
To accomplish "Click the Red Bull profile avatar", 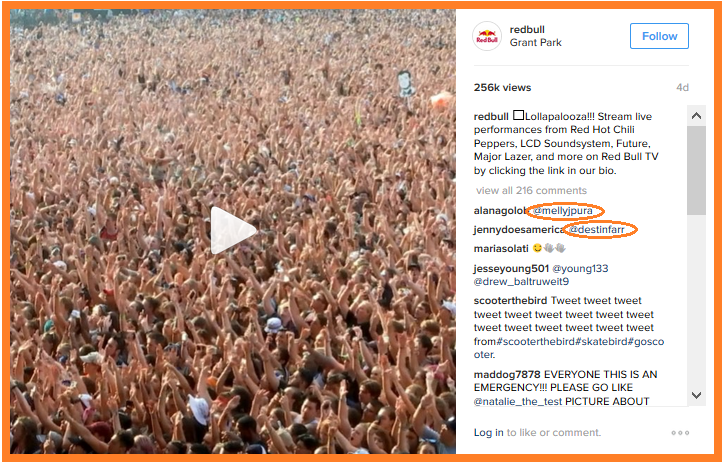I will tap(487, 36).
